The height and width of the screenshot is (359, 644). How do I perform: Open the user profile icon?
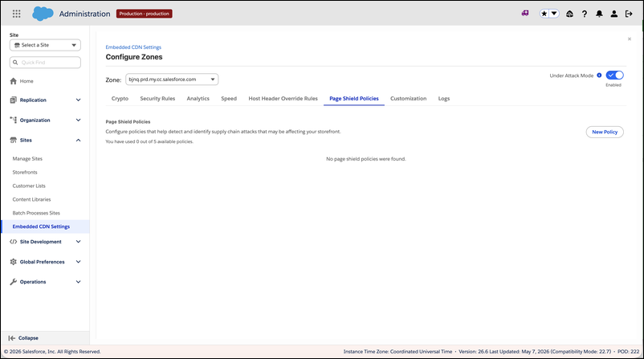coord(614,14)
